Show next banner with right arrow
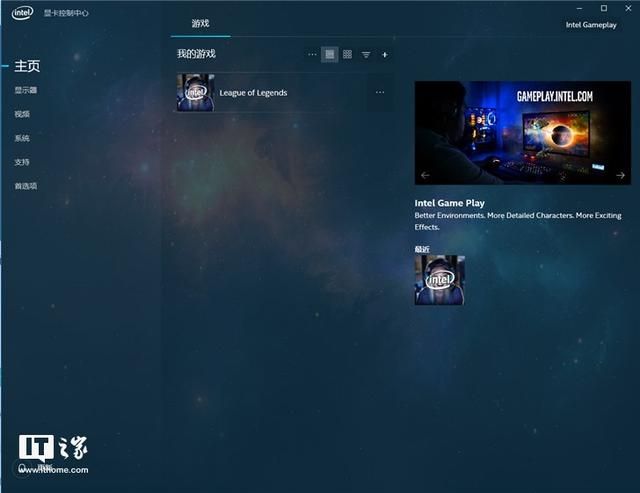 point(620,175)
